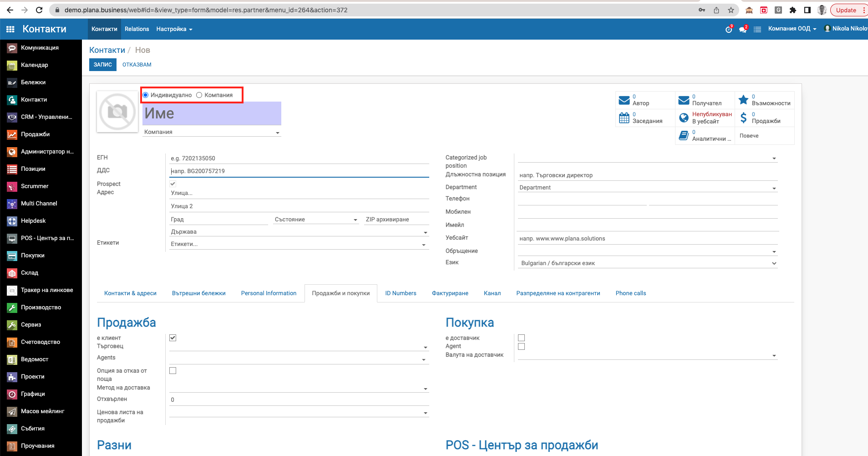Open the apps grid menu icon
The height and width of the screenshot is (456, 868).
10,29
